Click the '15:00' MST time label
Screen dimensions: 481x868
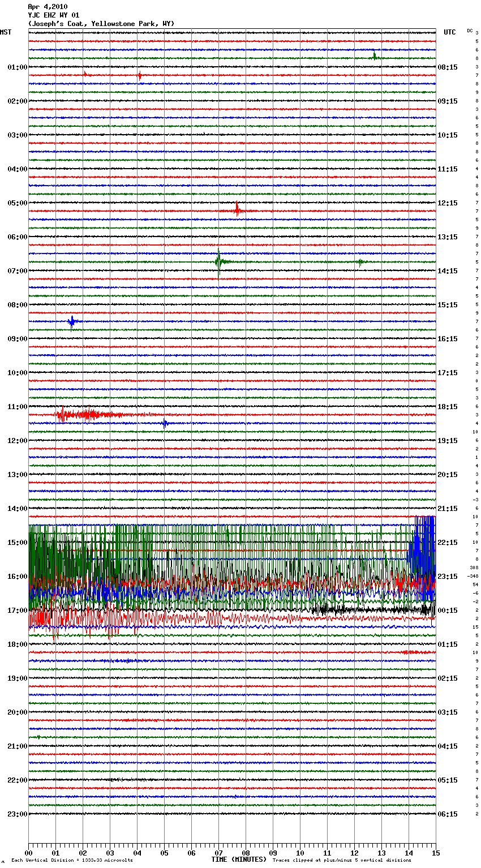point(18,543)
